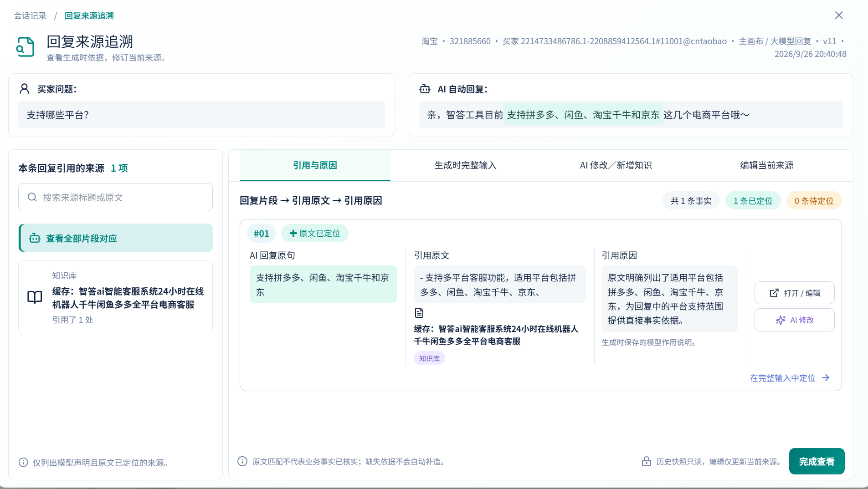Click the buyer question text 支持哪些平台?

58,115
